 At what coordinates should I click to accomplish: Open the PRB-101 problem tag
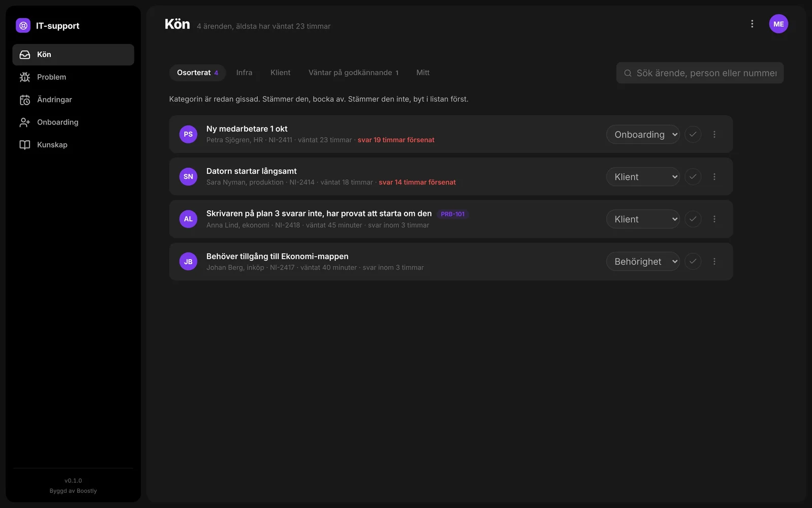tap(453, 214)
